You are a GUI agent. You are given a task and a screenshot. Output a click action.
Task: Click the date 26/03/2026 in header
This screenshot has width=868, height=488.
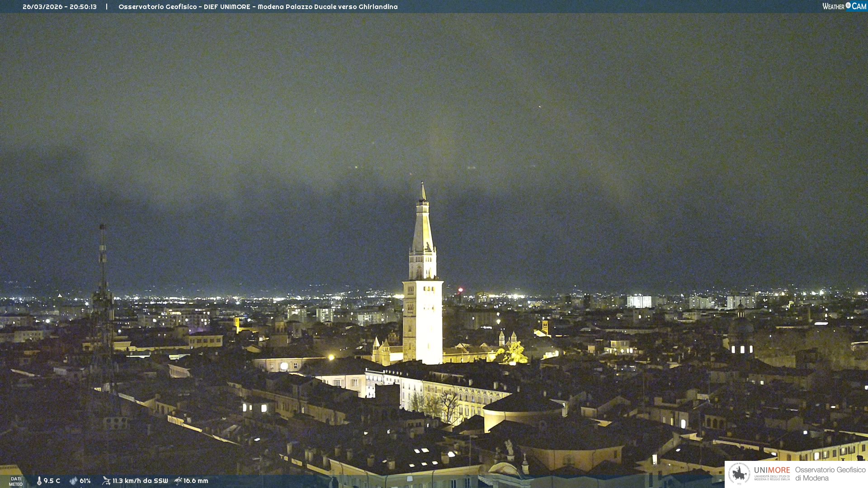(x=42, y=7)
